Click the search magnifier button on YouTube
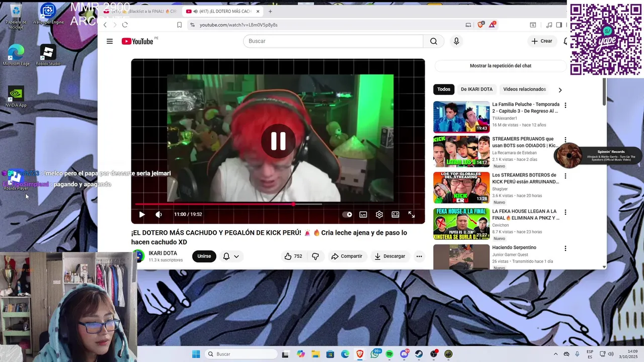 pos(434,41)
